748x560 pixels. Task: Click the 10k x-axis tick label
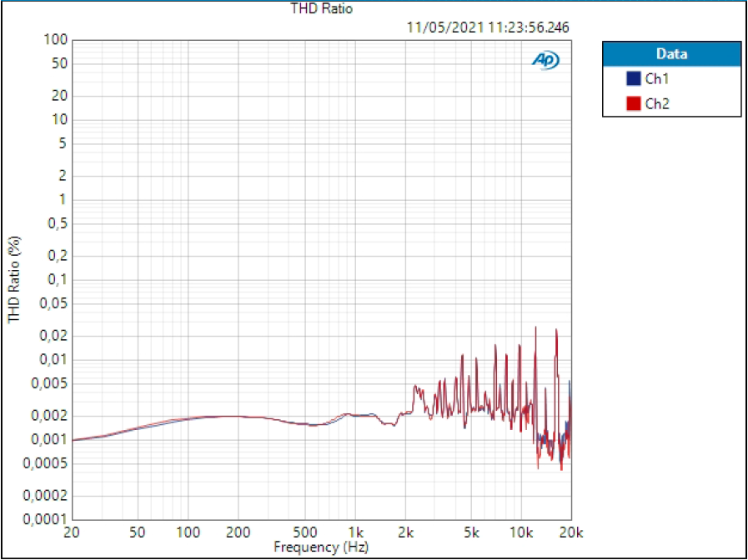521,531
